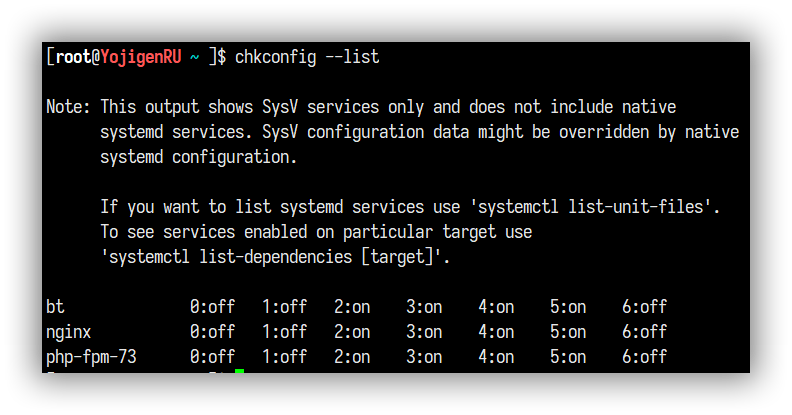The height and width of the screenshot is (415, 792).
Task: Click the nginx service name
Action: (x=69, y=331)
